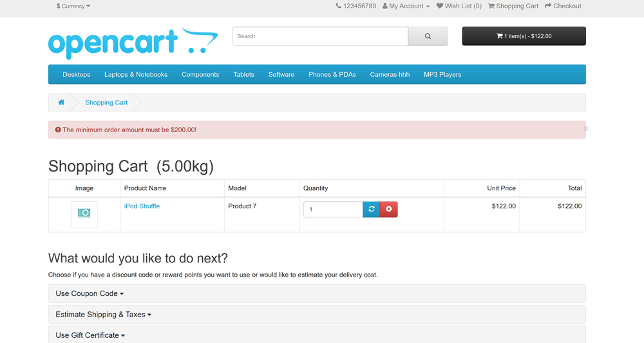Open the Laptops & Notebooks menu
644x343 pixels.
(136, 74)
